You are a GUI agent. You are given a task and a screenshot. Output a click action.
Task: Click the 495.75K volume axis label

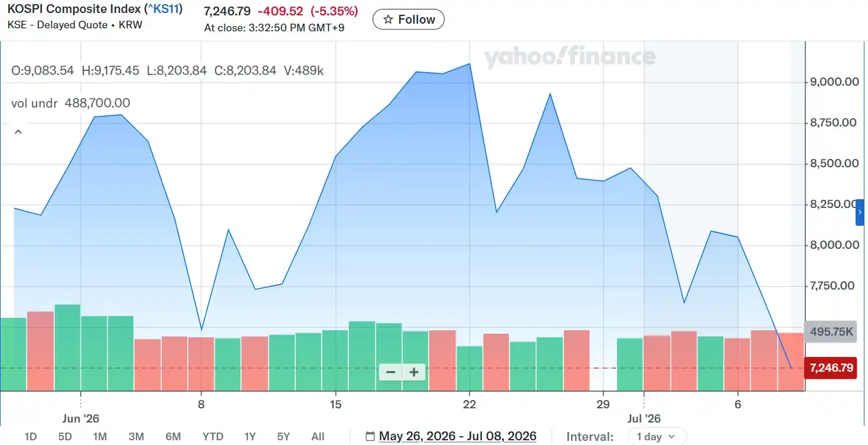[x=831, y=332]
